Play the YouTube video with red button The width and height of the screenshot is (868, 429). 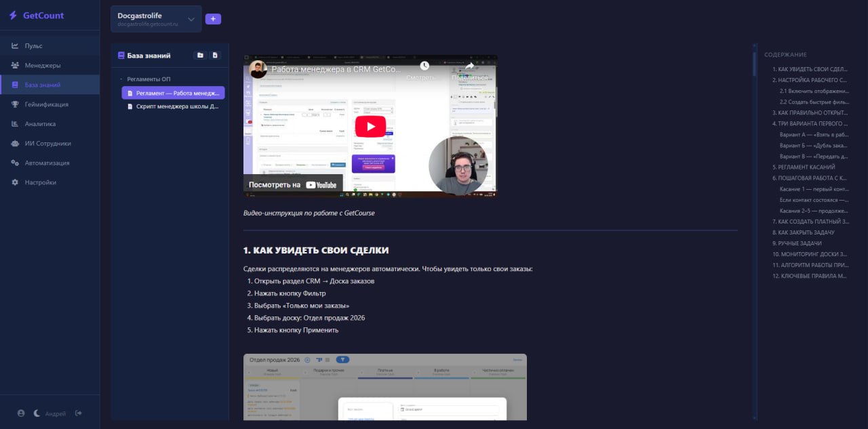(x=370, y=126)
